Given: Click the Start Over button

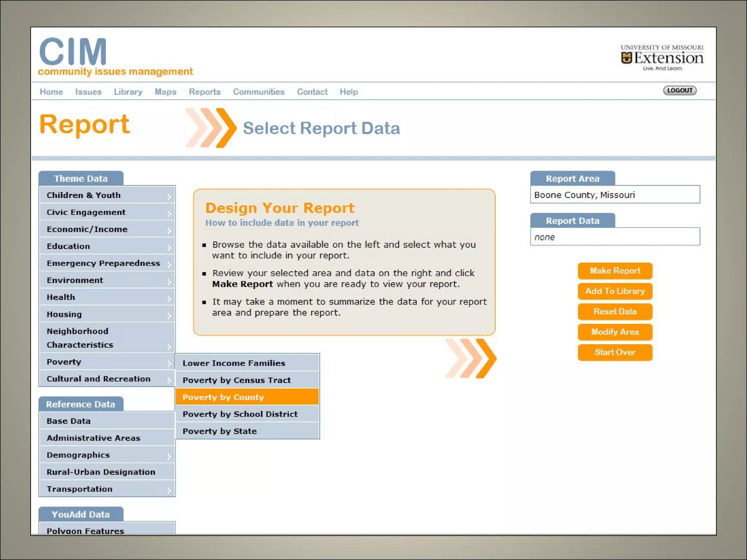Looking at the screenshot, I should click(615, 352).
